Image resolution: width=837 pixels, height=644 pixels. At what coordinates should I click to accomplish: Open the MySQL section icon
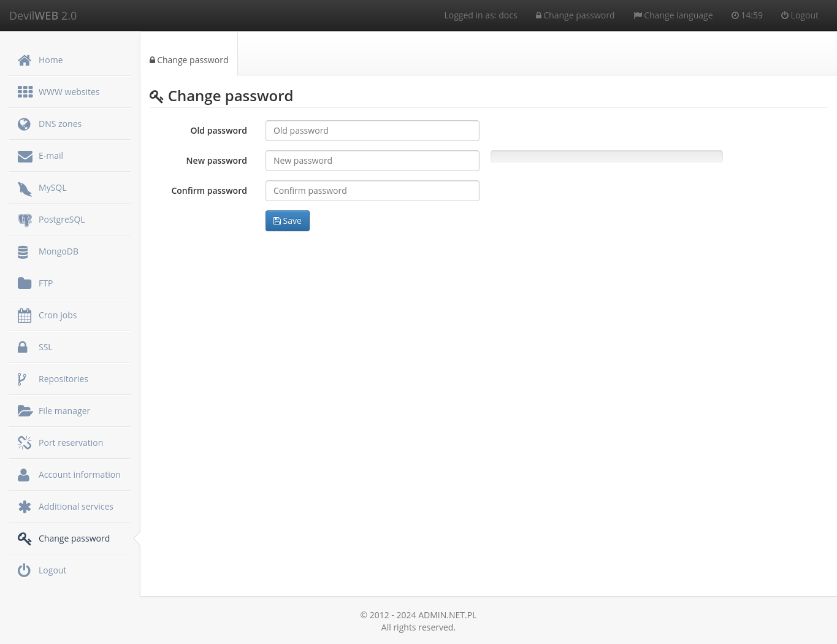(25, 188)
